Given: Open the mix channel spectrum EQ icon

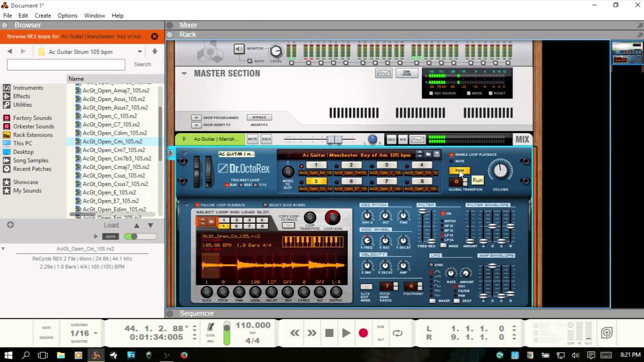Looking at the screenshot, I should (x=417, y=139).
